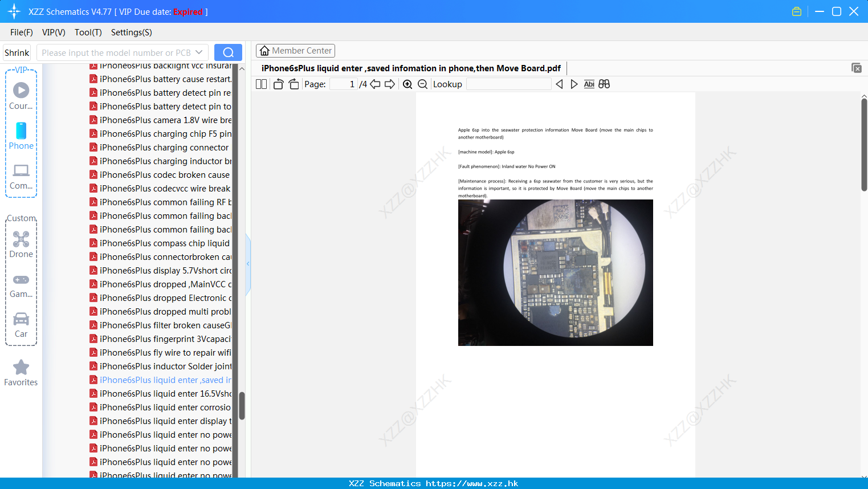This screenshot has width=868, height=489.
Task: Open iPhone6sPlus battery cause restart file
Action: [x=161, y=79]
